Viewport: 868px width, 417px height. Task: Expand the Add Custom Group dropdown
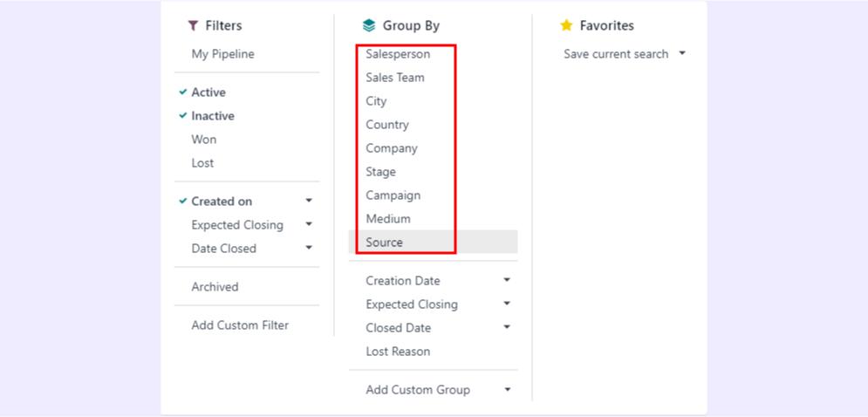[508, 390]
